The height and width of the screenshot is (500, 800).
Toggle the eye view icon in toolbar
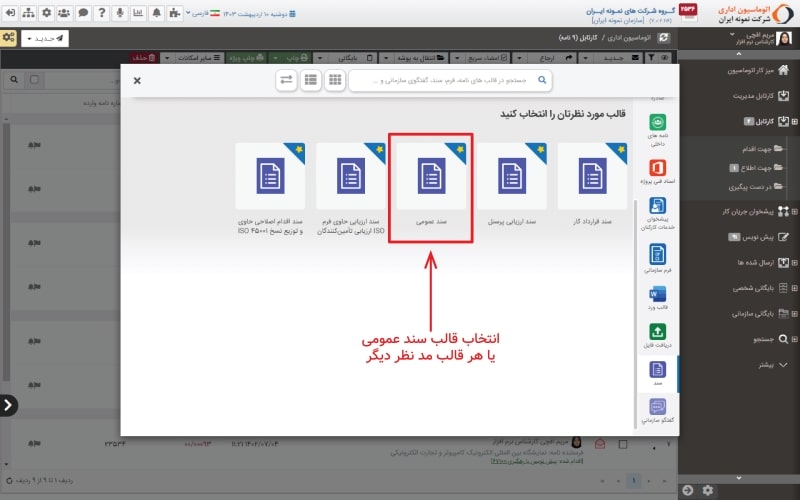(665, 58)
